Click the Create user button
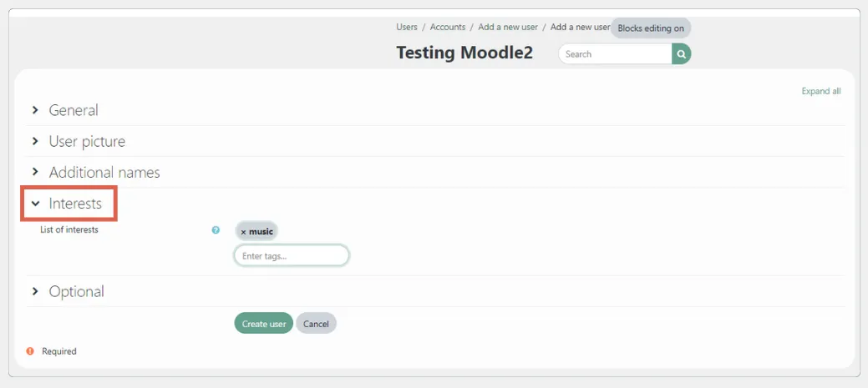 [263, 324]
